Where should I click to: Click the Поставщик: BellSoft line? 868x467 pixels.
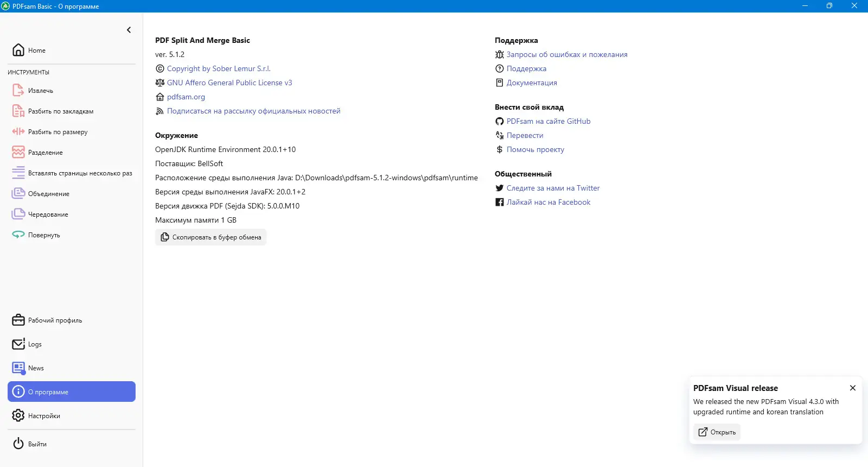189,163
